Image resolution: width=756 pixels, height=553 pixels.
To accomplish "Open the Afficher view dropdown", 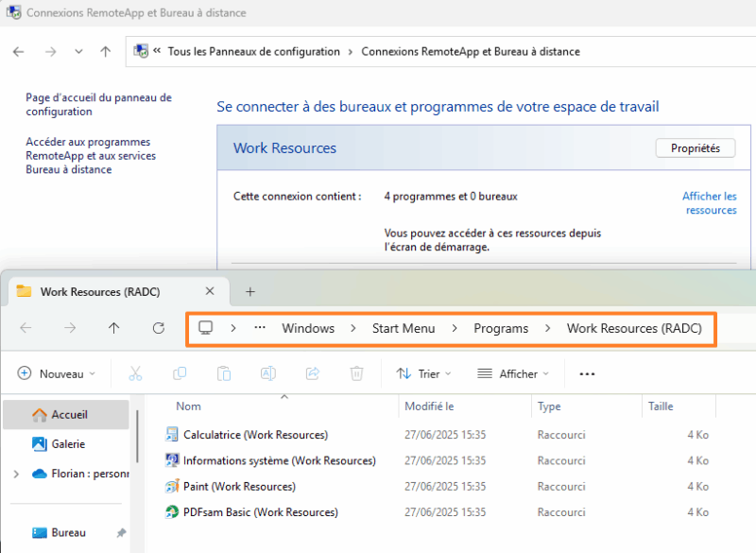I will tap(513, 373).
